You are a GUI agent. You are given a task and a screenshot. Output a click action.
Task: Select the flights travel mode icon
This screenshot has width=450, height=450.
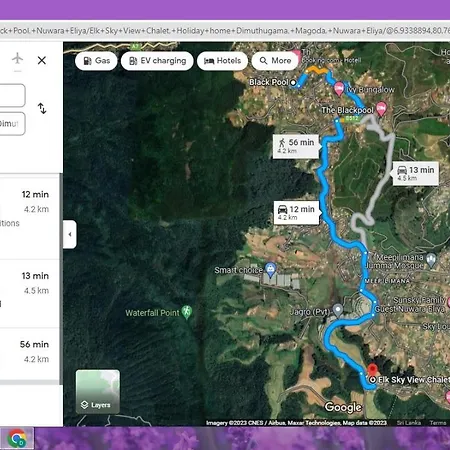click(x=17, y=59)
